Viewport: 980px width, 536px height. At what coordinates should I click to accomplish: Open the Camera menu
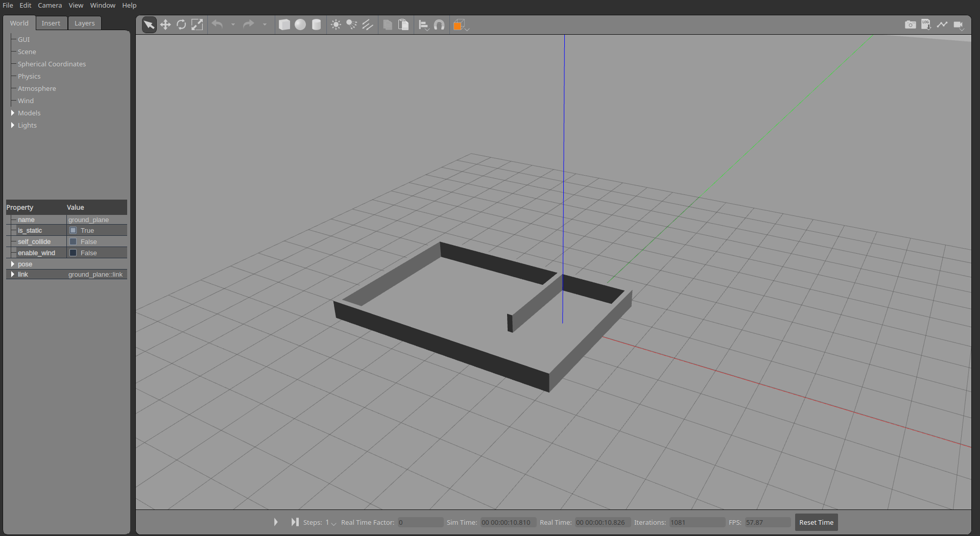(50, 5)
